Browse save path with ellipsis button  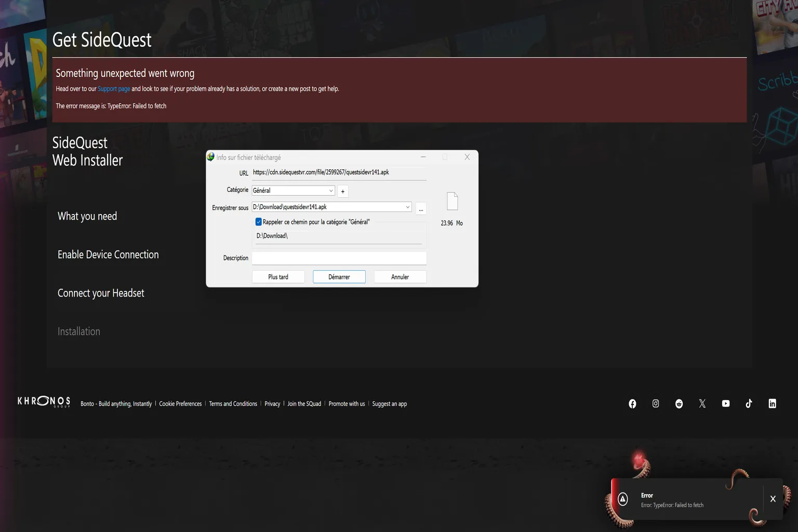tap(421, 208)
